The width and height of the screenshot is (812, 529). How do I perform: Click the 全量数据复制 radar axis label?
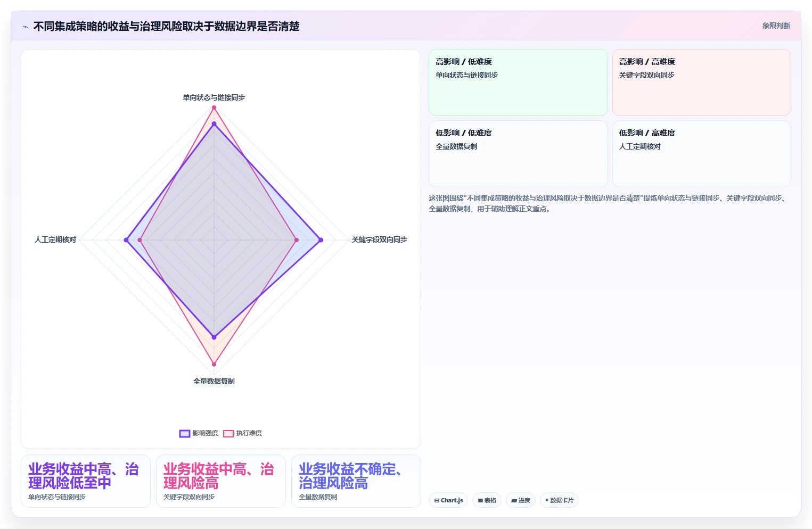pyautogui.click(x=214, y=381)
